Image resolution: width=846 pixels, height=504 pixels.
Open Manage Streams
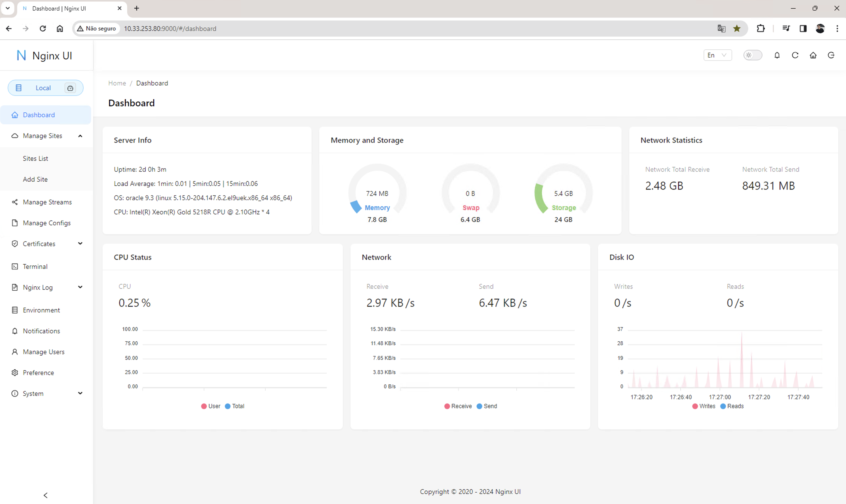point(47,202)
